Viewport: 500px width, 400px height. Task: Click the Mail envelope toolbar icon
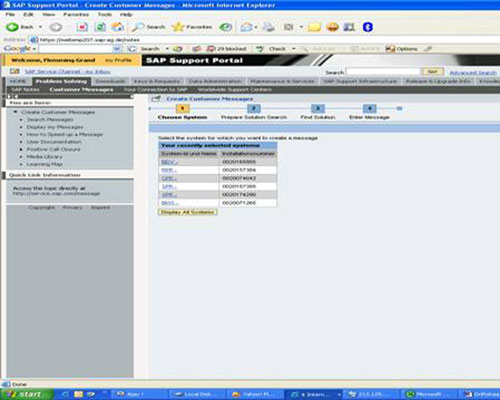[247, 27]
